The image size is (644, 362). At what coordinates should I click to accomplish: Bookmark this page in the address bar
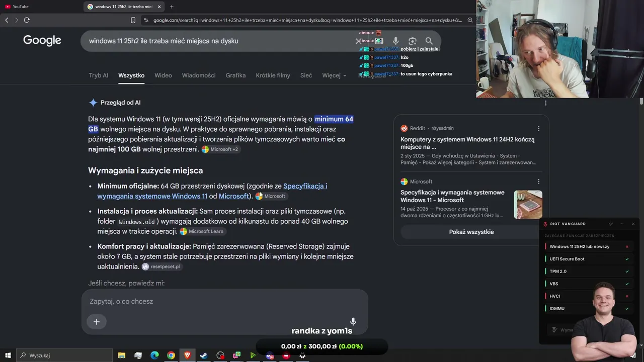point(133,20)
